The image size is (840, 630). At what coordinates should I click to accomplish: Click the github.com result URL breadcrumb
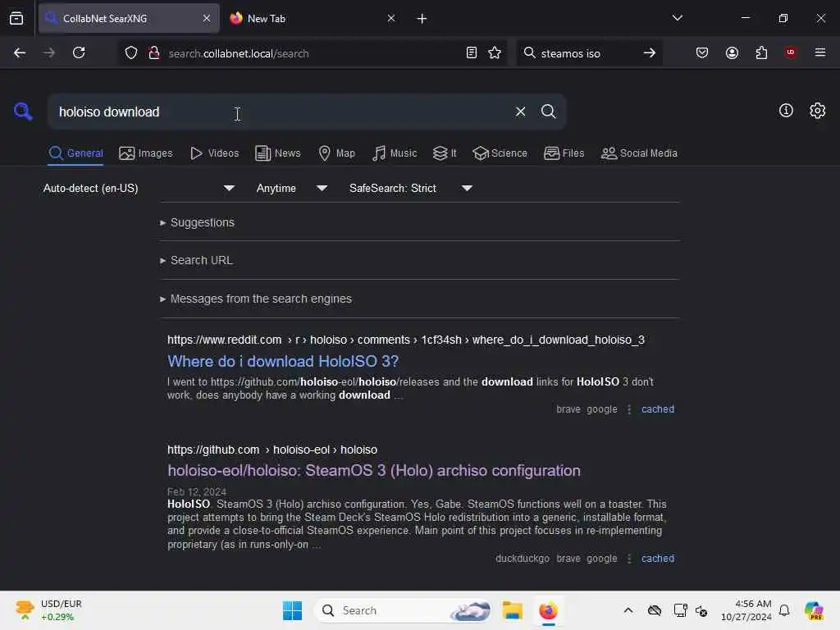click(272, 450)
